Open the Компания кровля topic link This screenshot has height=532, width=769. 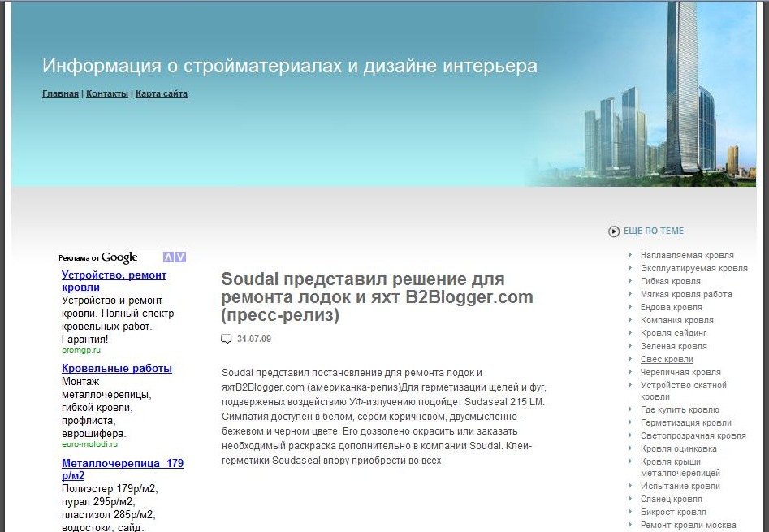[676, 320]
